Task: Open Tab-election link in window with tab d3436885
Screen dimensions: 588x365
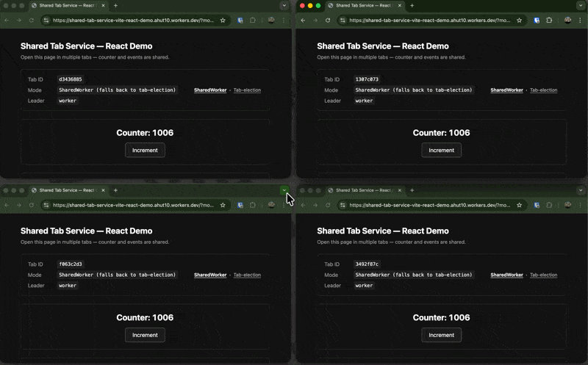Action: pos(247,90)
